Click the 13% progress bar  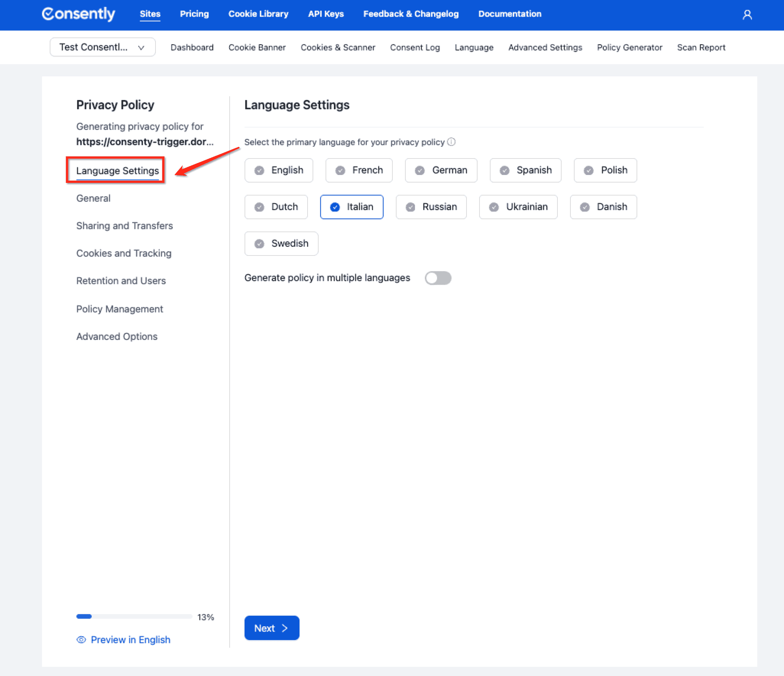(x=134, y=616)
